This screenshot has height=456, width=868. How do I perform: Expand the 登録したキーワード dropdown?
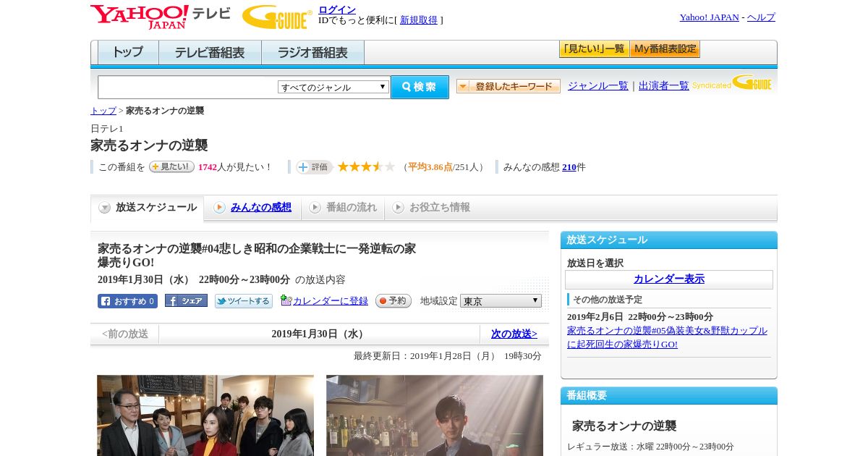[509, 86]
